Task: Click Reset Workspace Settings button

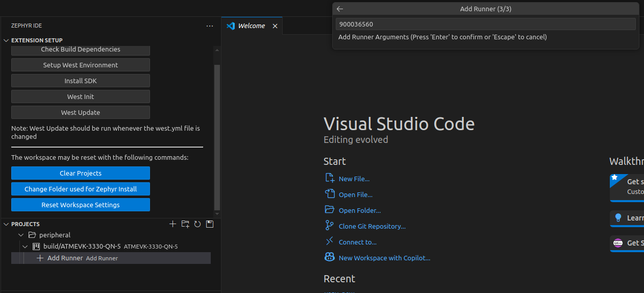Action: tap(81, 205)
